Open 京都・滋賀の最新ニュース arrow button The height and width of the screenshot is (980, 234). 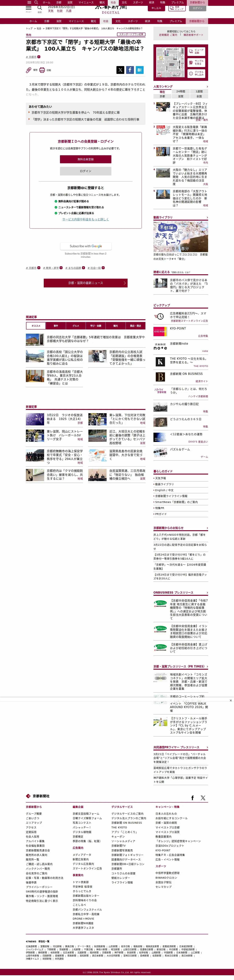[x=86, y=283]
